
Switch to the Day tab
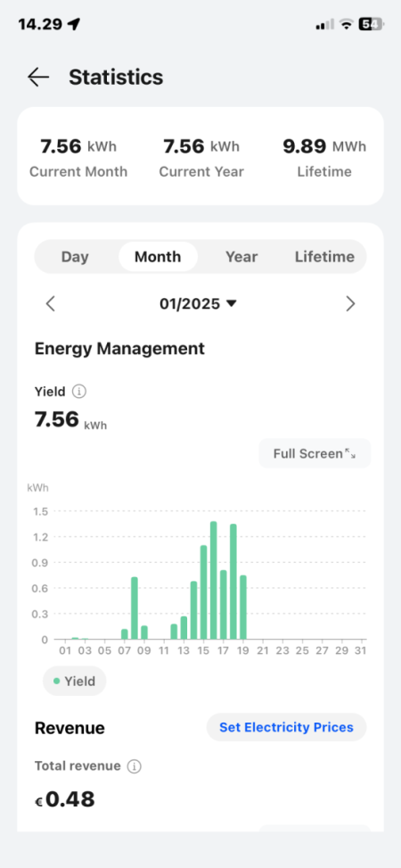tap(75, 257)
